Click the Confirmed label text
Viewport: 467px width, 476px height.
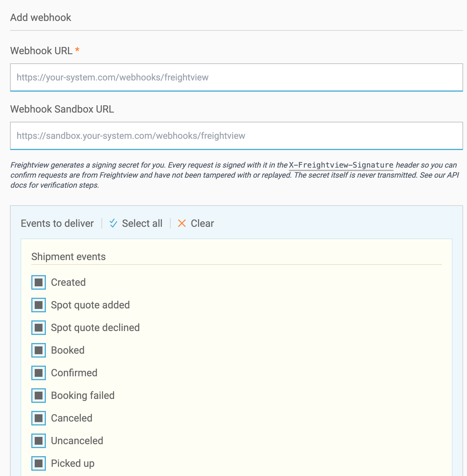coord(74,373)
